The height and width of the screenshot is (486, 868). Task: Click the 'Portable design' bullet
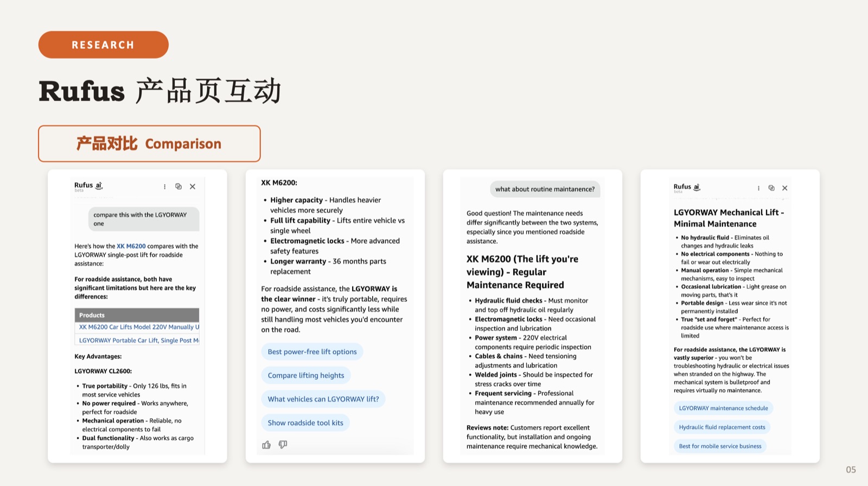(731, 307)
